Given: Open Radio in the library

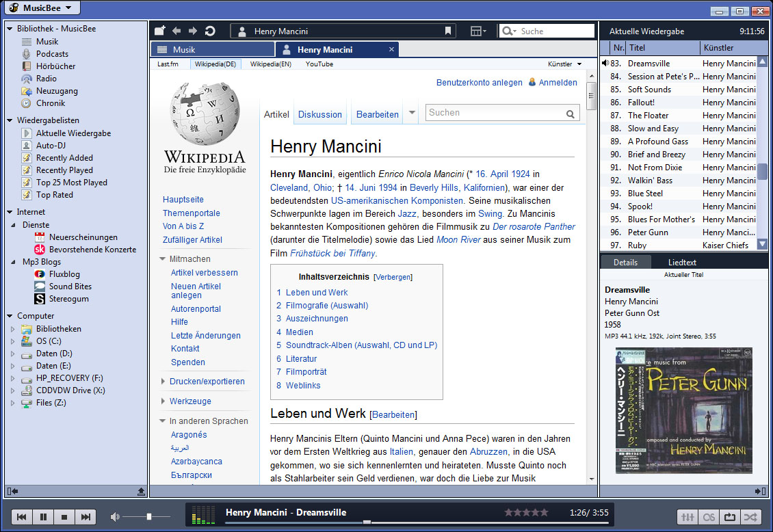Looking at the screenshot, I should pyautogui.click(x=47, y=79).
